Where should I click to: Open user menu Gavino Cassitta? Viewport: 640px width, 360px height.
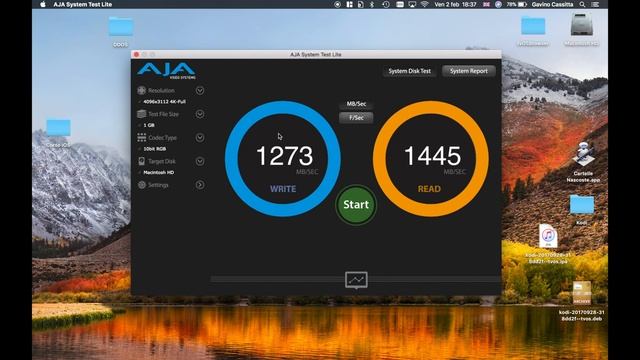(x=552, y=4)
